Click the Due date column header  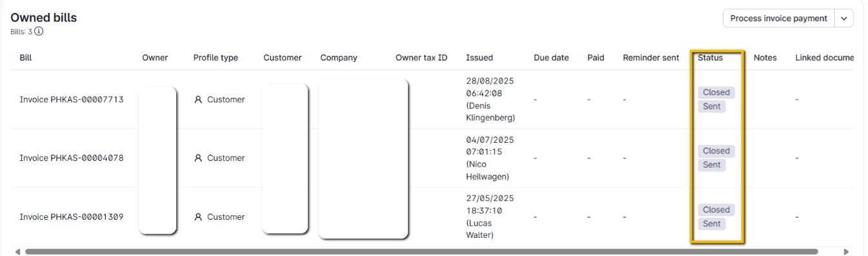point(551,58)
